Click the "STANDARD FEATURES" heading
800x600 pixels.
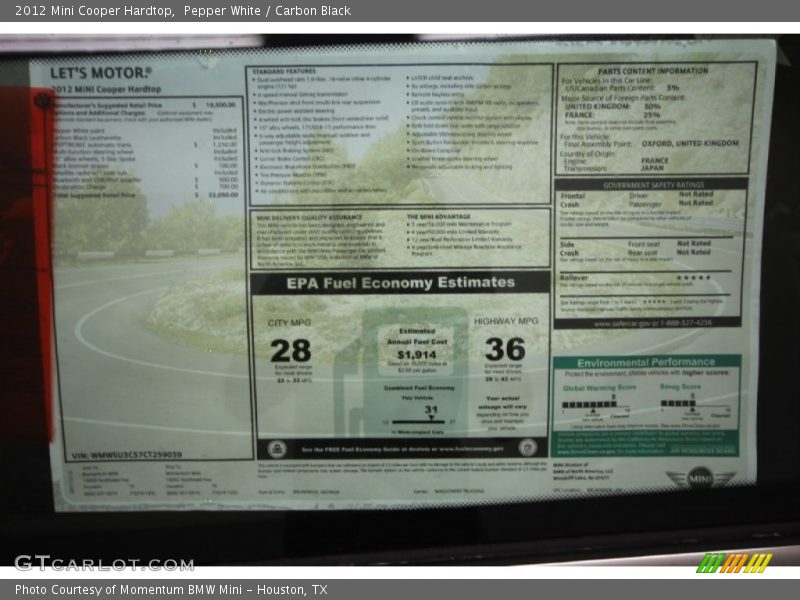(284, 71)
